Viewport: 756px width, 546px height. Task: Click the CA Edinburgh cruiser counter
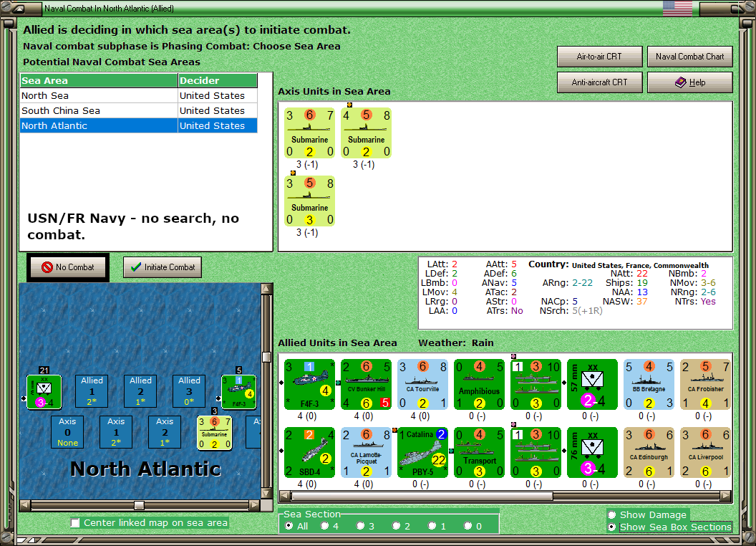[x=649, y=452]
